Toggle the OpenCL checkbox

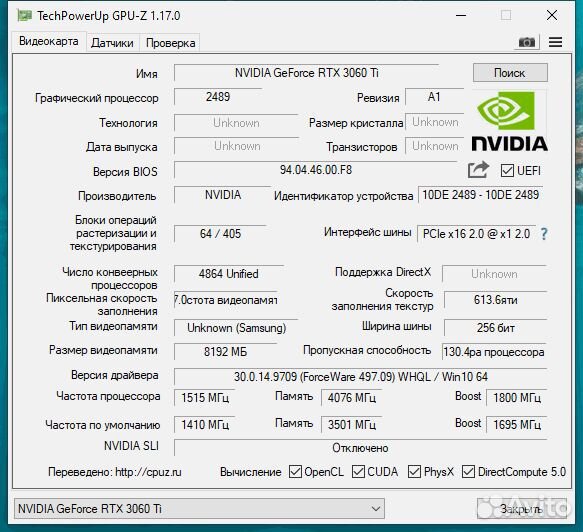coord(295,472)
